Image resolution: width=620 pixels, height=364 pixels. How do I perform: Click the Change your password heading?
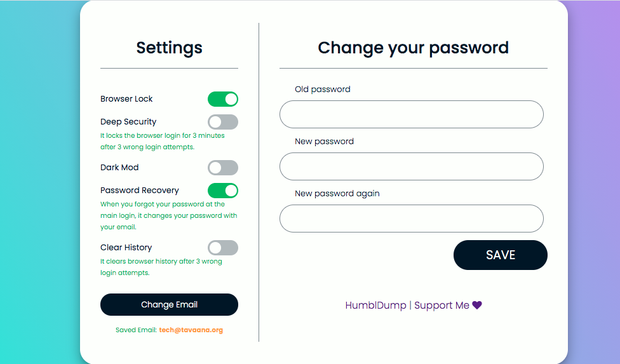click(413, 48)
